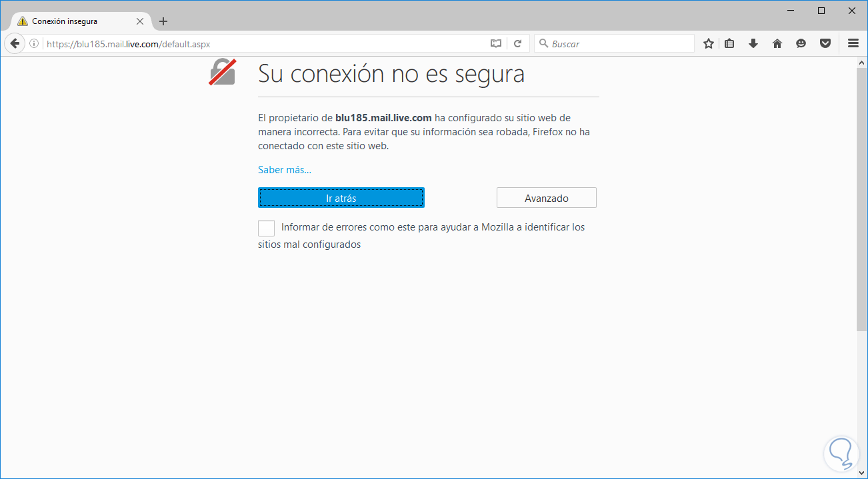Screen dimensions: 868x479
Task: Close the Firefox window
Action: [x=852, y=11]
